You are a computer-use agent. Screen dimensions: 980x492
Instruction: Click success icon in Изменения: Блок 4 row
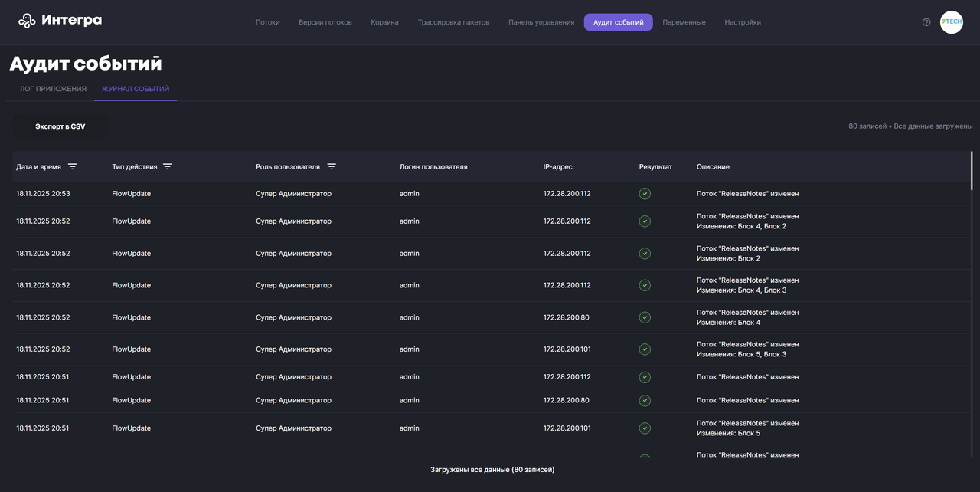(x=645, y=317)
